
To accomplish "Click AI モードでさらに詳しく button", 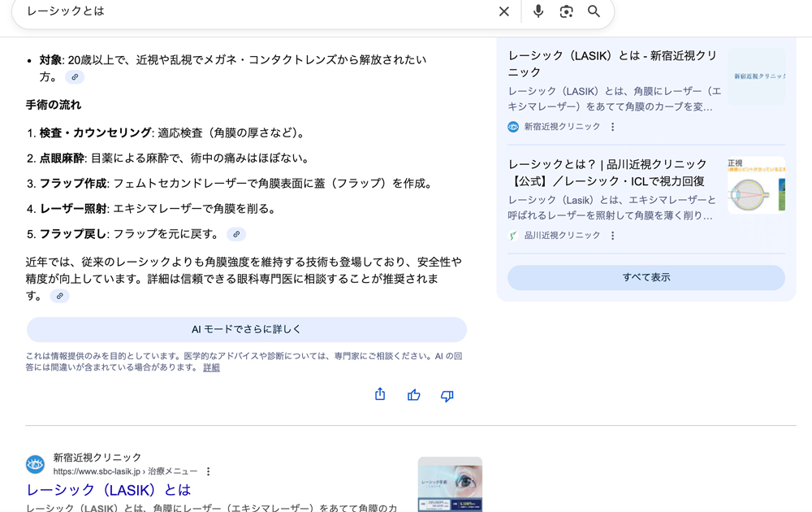I will point(247,330).
